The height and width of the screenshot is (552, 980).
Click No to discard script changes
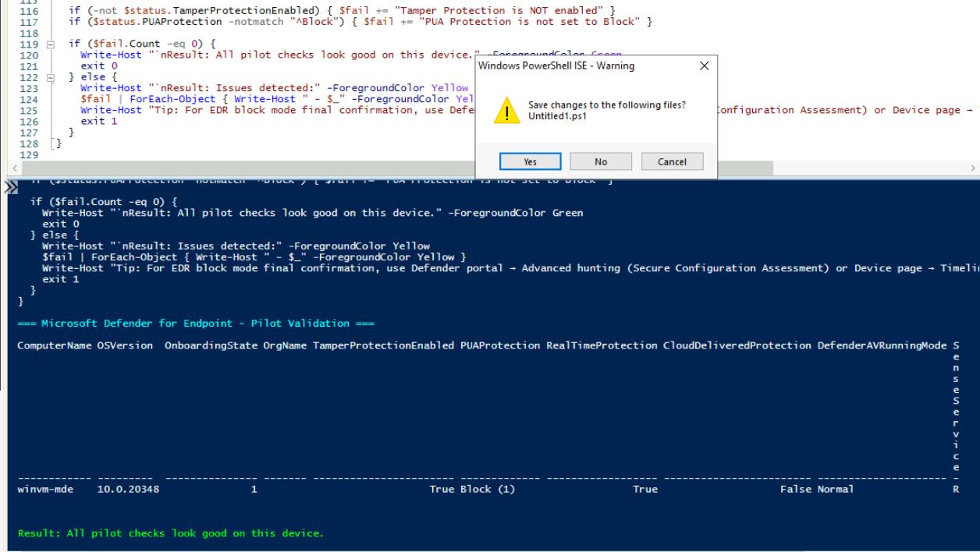click(600, 161)
